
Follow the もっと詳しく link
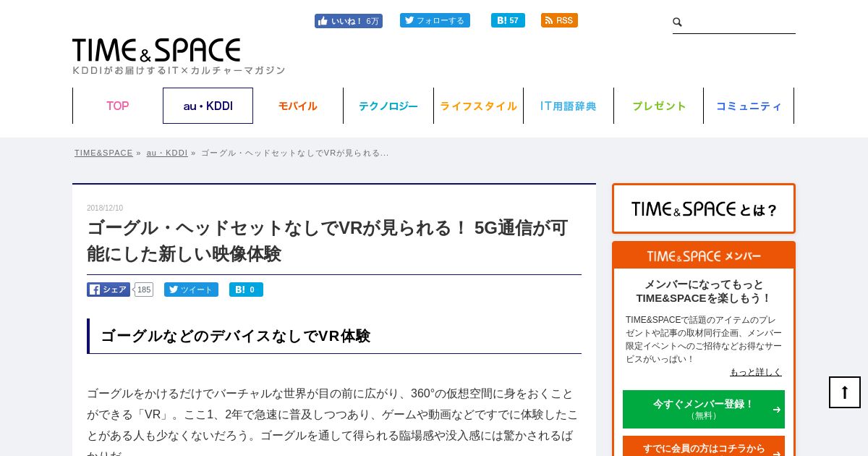point(756,372)
